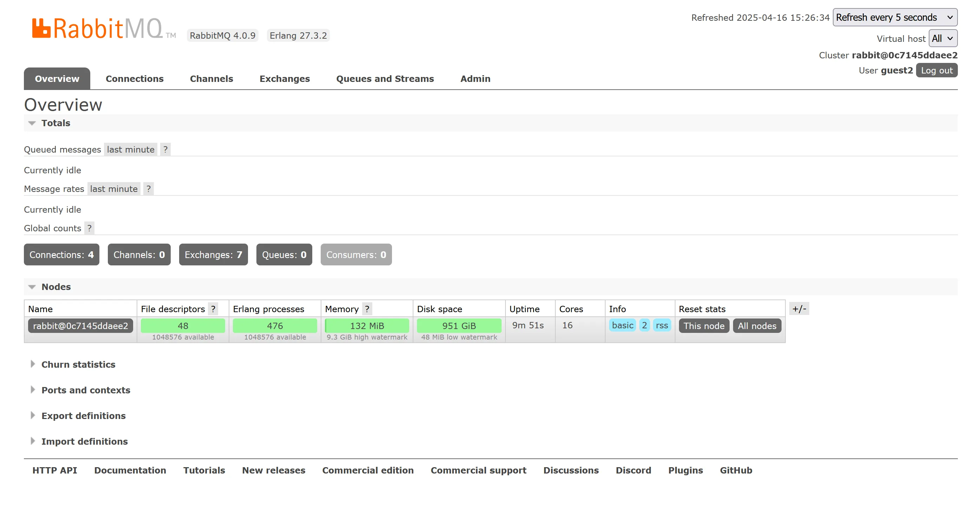
Task: Click the rss info badge for the node
Action: [x=662, y=326]
